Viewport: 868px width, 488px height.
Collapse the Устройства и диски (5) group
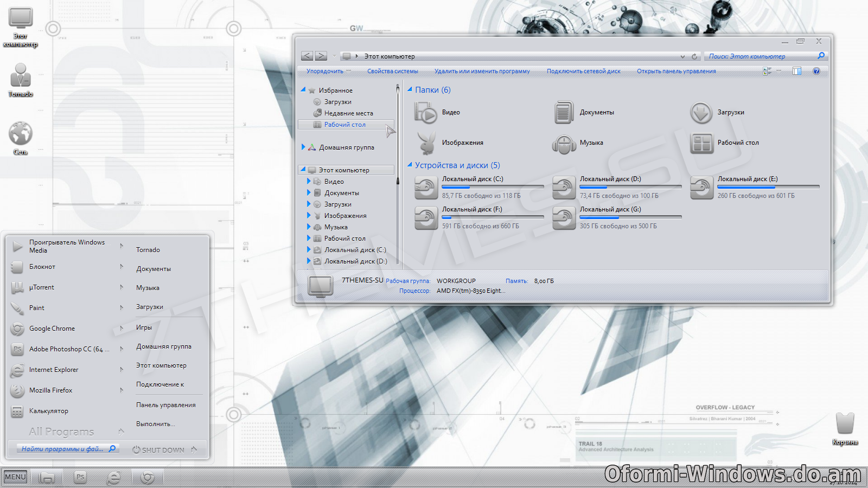pyautogui.click(x=410, y=165)
